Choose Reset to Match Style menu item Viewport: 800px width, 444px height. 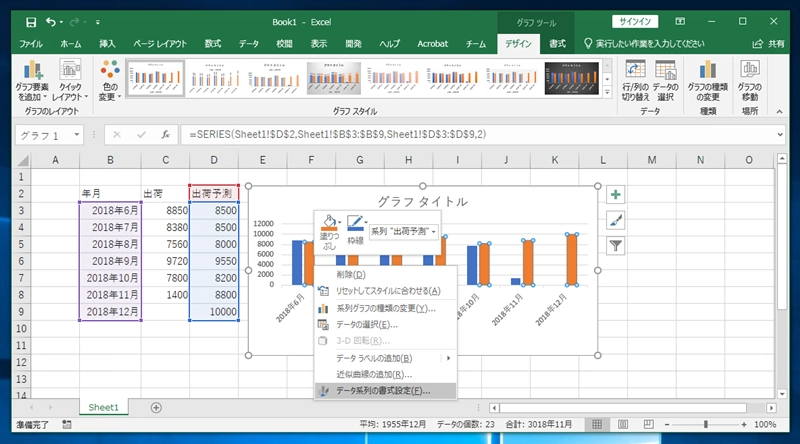click(385, 291)
